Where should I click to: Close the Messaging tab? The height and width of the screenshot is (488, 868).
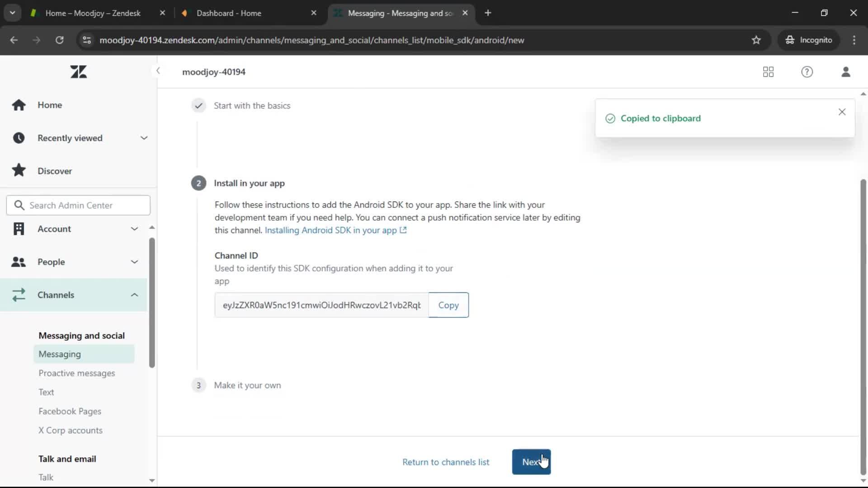465,13
